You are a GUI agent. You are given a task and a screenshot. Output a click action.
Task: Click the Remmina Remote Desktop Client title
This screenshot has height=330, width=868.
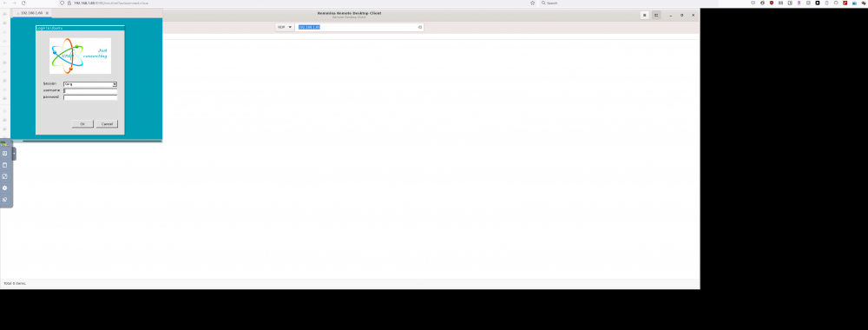[x=349, y=13]
